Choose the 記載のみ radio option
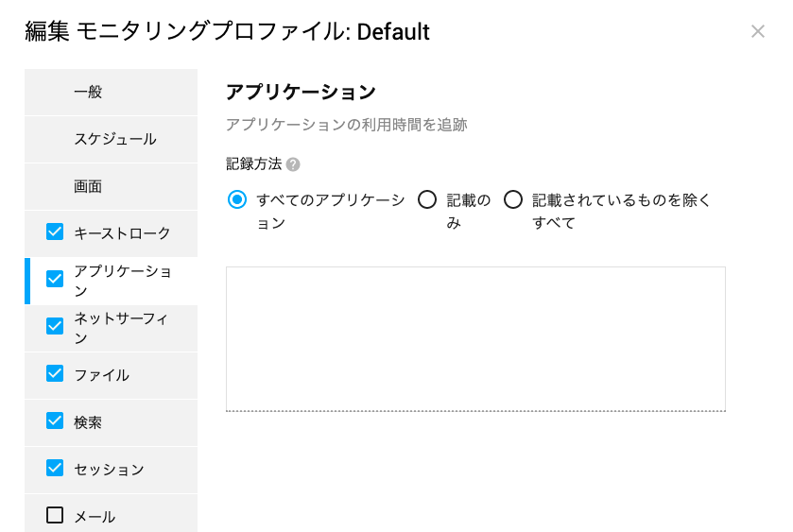 [x=427, y=199]
